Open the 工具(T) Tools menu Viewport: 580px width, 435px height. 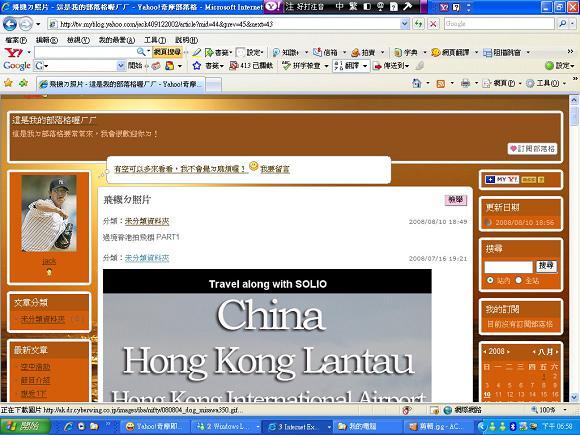tap(155, 40)
